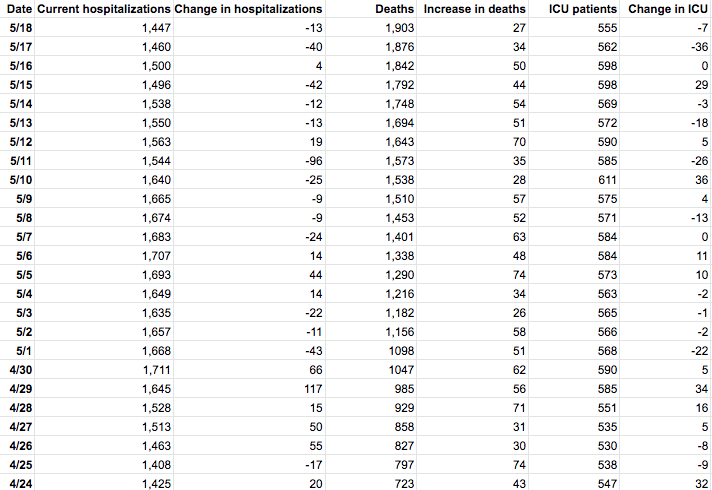Select the ICU patients column header

[x=577, y=9]
